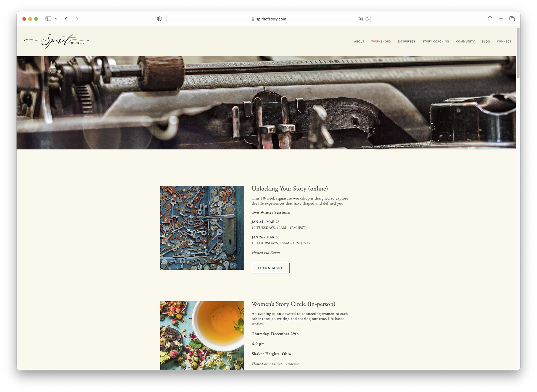Viewport: 537px width, 392px height.
Task: Click the 'Two Winter Sessions:' text
Action: click(271, 212)
